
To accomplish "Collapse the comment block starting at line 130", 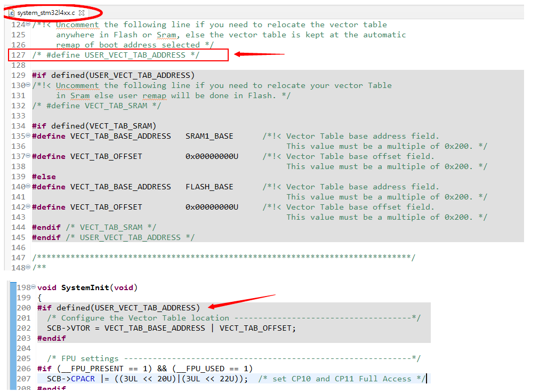I will pyautogui.click(x=28, y=85).
